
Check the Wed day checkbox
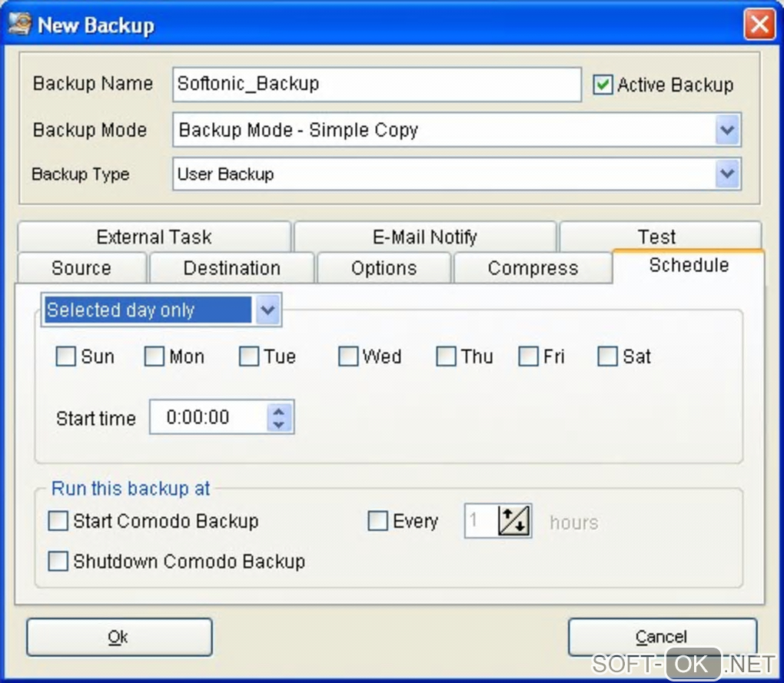(348, 356)
